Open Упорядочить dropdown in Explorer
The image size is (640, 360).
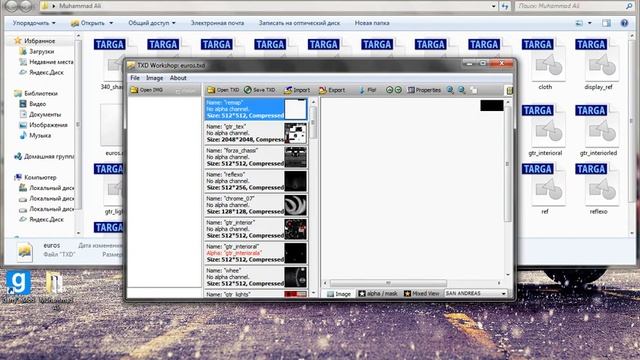[x=34, y=23]
